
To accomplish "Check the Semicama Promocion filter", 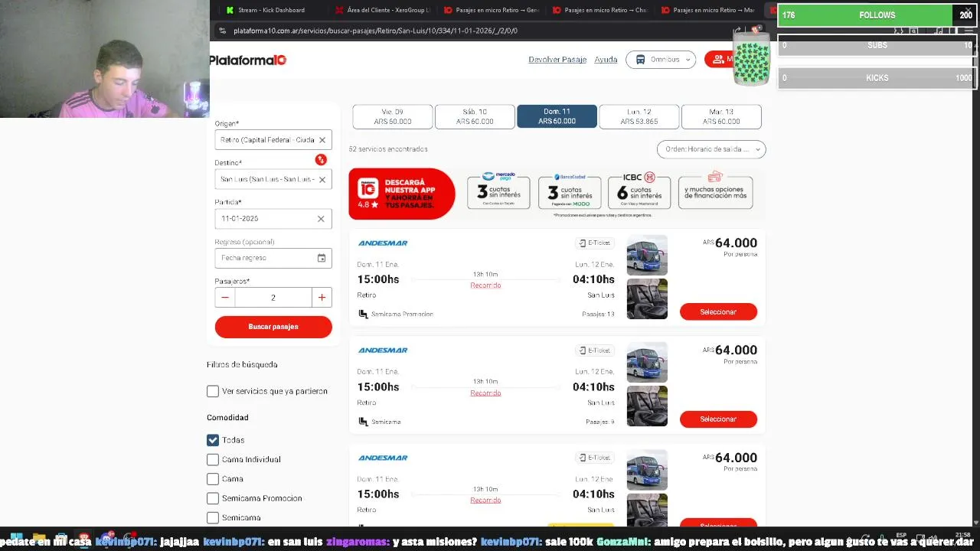I will coord(213,498).
